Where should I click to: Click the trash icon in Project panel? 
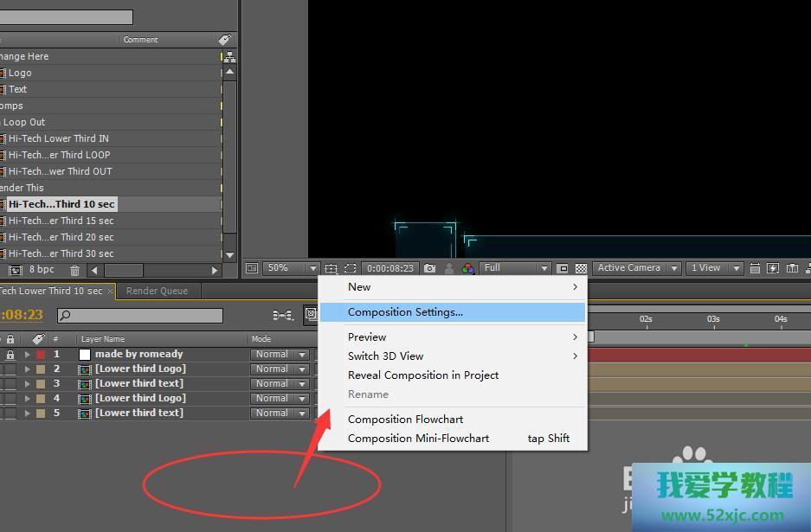pyautogui.click(x=75, y=271)
